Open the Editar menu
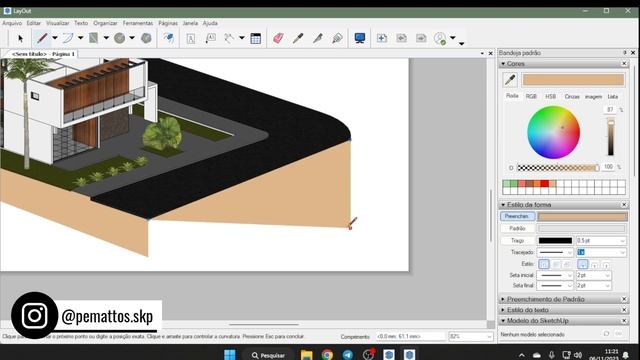 tap(34, 23)
